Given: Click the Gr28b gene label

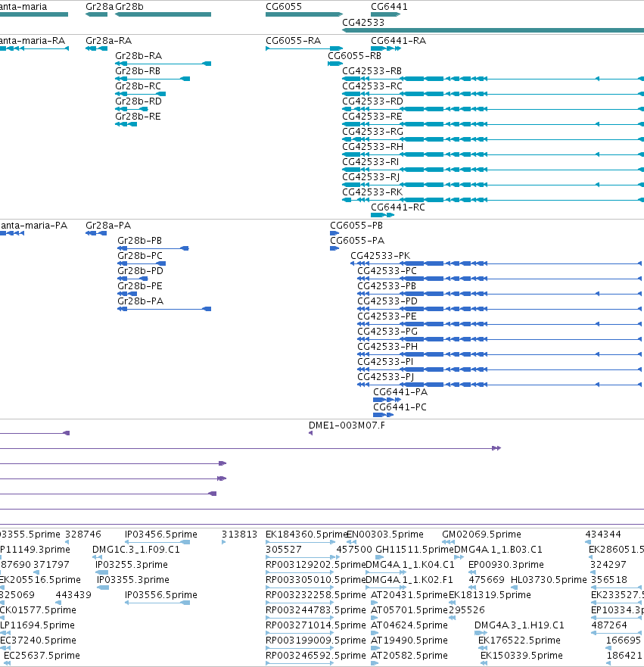Looking at the screenshot, I should pyautogui.click(x=129, y=7).
